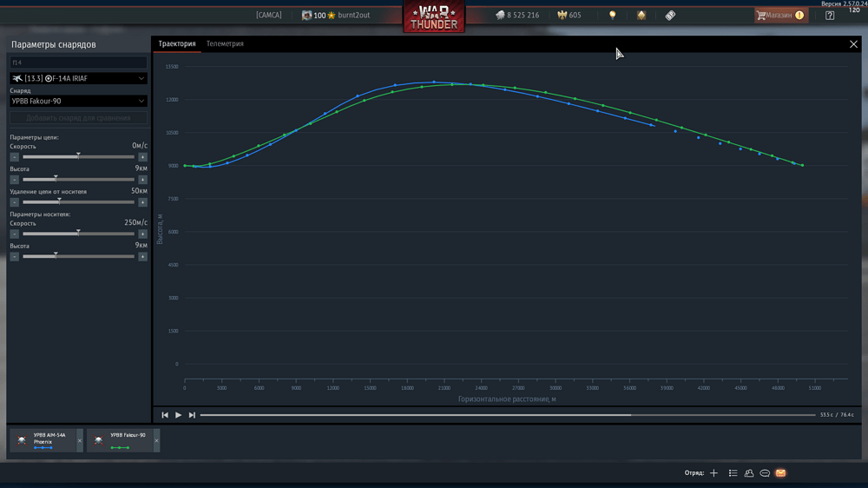The height and width of the screenshot is (488, 868).
Task: Decrease carrier Высота with minus button
Action: (15, 257)
